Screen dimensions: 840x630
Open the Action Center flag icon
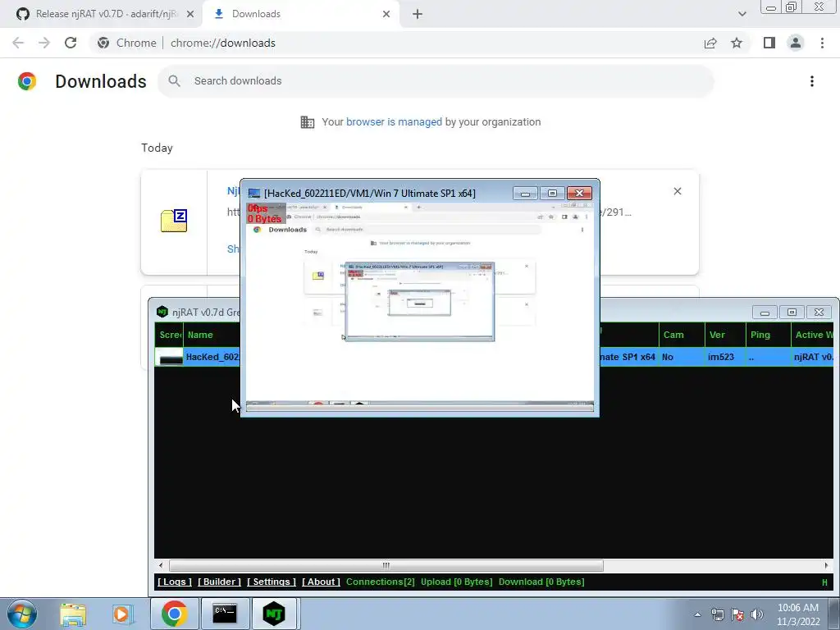[737, 615]
